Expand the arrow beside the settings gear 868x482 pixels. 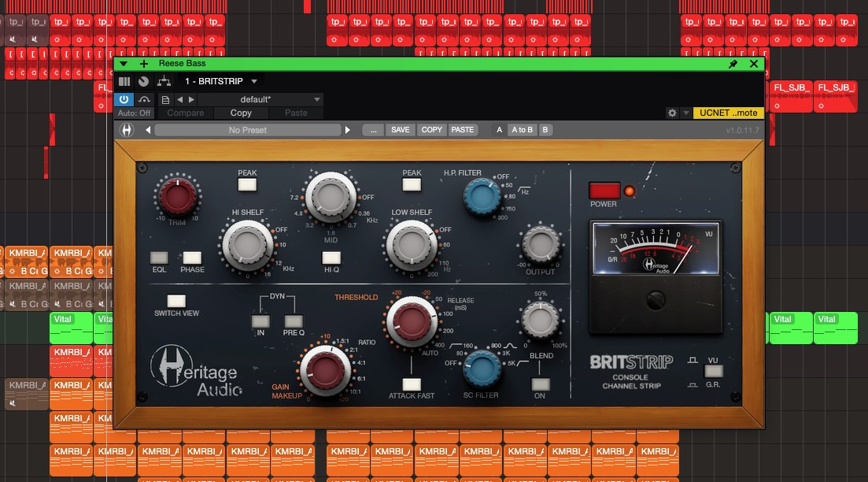686,113
